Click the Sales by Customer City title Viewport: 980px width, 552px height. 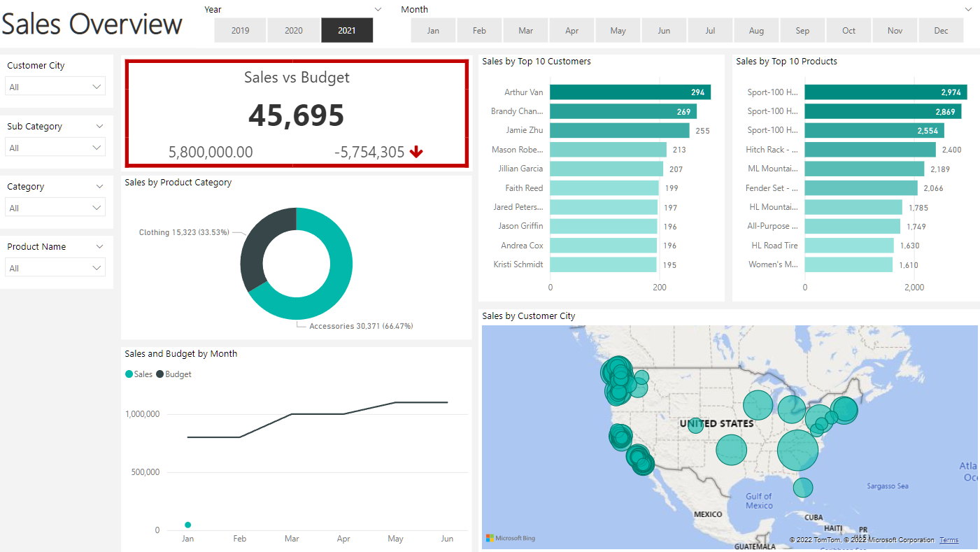[x=529, y=316]
